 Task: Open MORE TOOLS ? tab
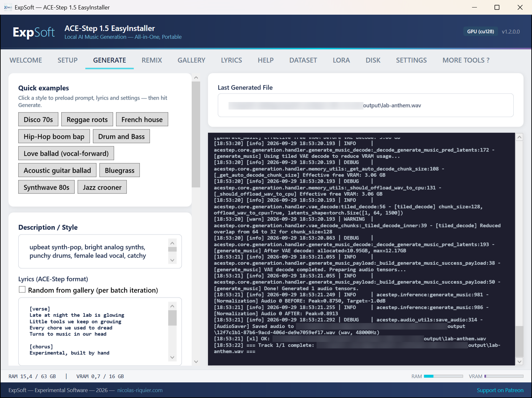point(466,60)
